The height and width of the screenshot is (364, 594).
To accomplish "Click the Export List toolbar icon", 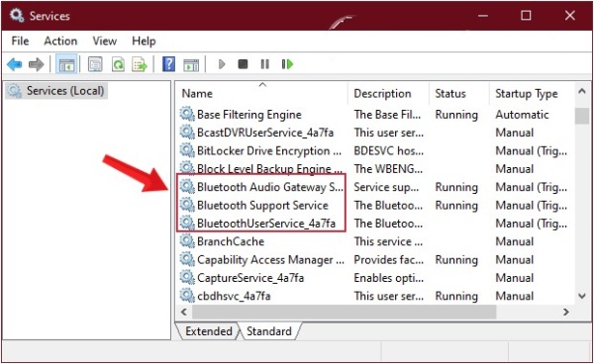I will point(140,64).
